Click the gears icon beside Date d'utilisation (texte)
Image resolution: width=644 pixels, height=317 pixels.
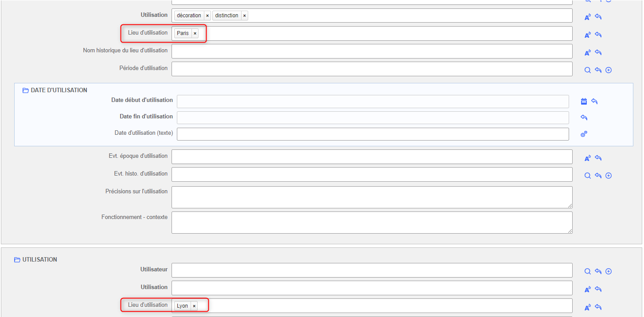pyautogui.click(x=584, y=134)
